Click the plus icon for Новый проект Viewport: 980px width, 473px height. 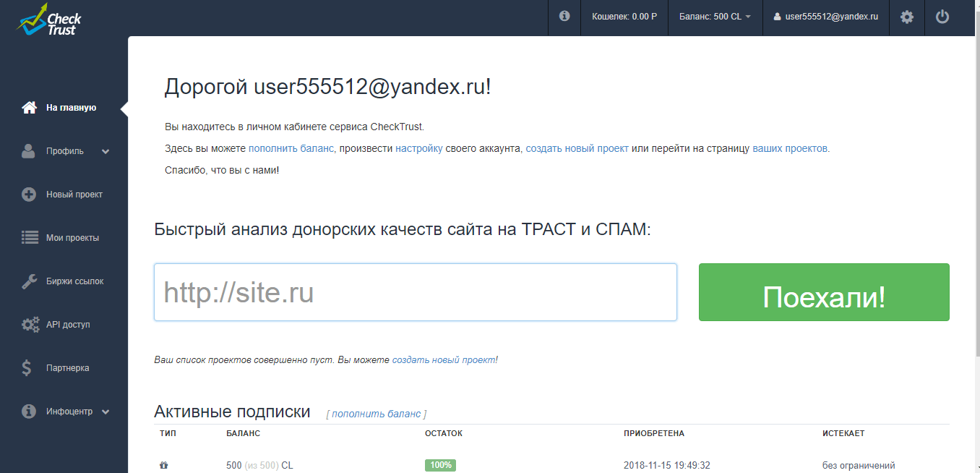pos(29,195)
